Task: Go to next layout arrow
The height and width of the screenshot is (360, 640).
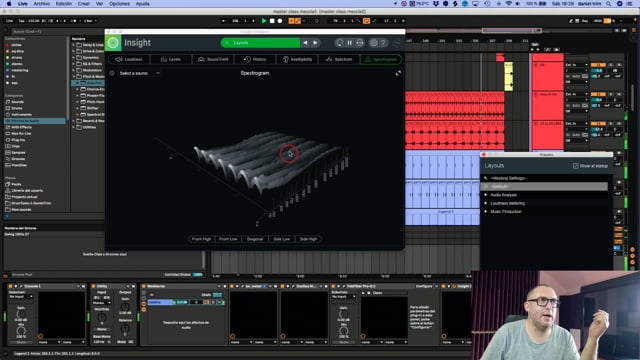Action: coord(315,42)
